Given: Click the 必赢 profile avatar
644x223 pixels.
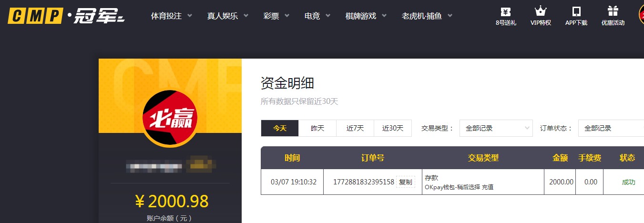Looking at the screenshot, I should (x=170, y=118).
